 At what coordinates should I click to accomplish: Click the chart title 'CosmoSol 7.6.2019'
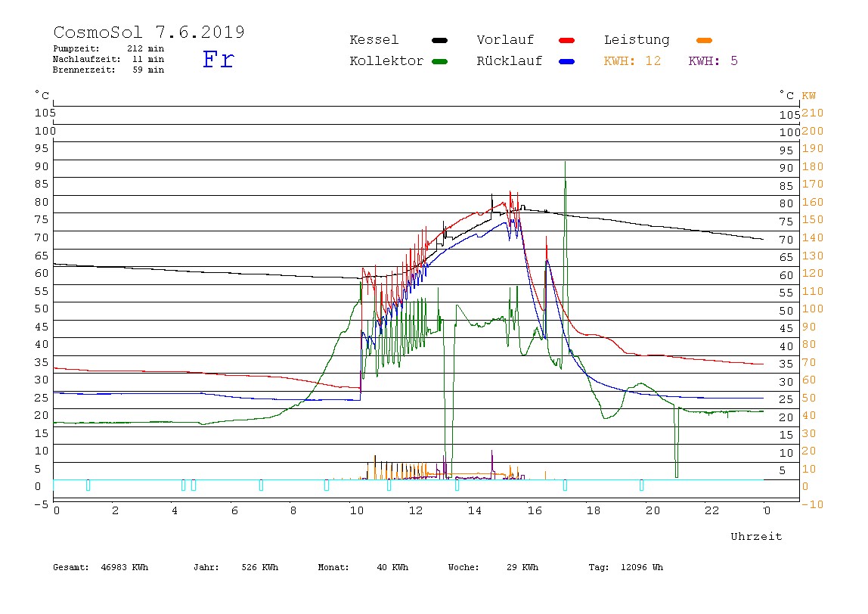(x=149, y=32)
